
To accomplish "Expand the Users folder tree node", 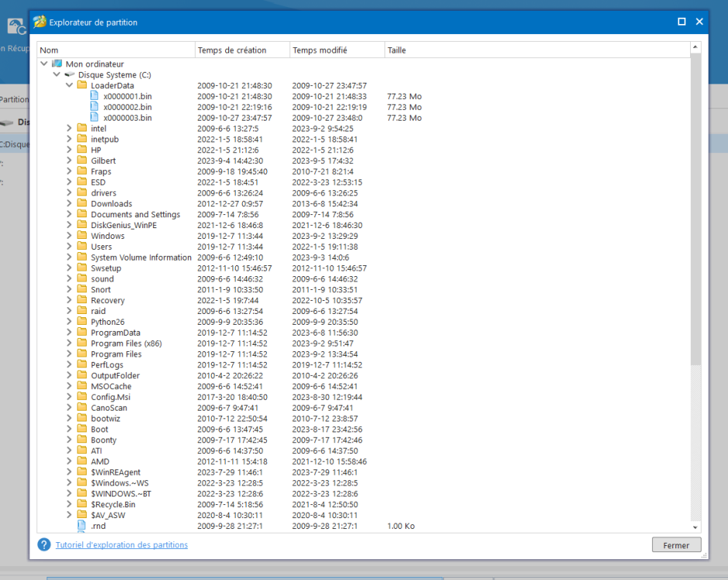I will (69, 247).
